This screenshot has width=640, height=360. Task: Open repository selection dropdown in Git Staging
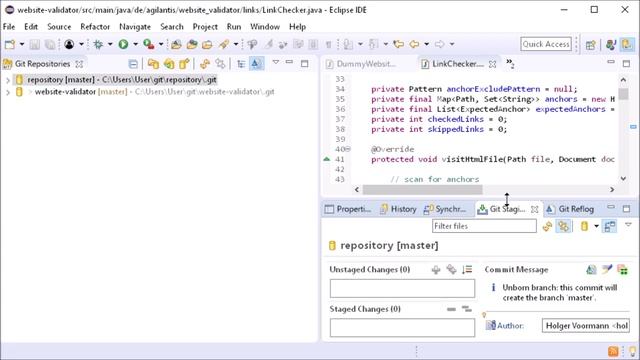tap(596, 226)
